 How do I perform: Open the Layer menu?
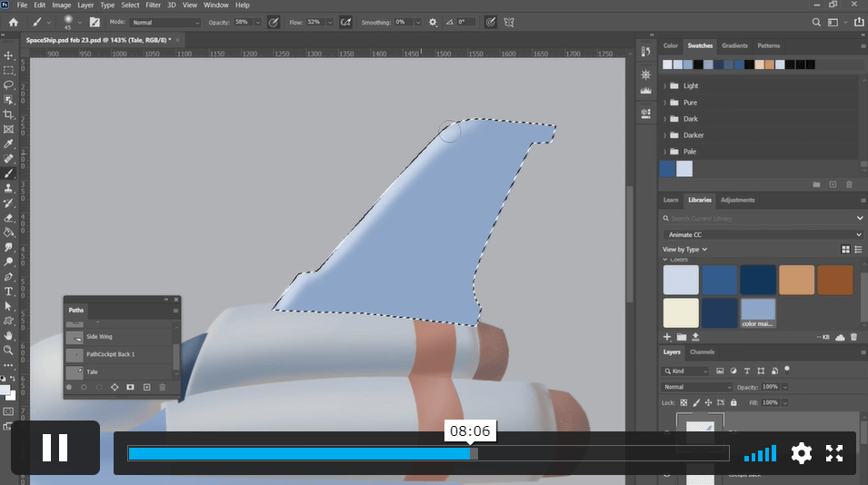(85, 5)
